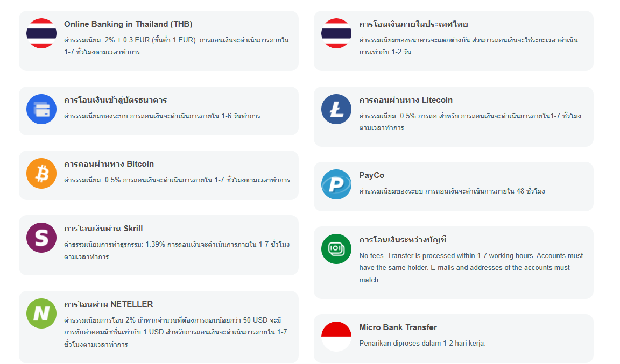Click the การโอนเงินระหว่างบัญชี heading
Viewport: 620px width, 364px height.
(x=403, y=240)
